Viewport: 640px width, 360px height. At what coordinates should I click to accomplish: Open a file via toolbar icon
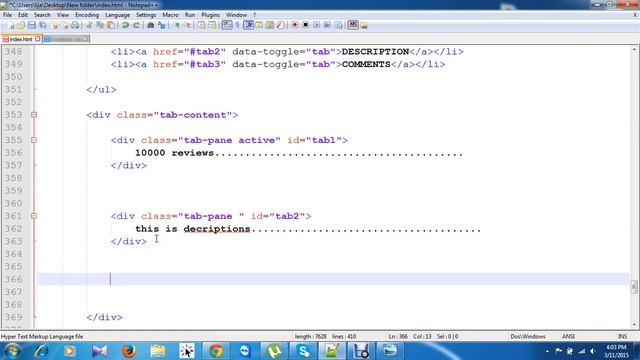point(20,25)
